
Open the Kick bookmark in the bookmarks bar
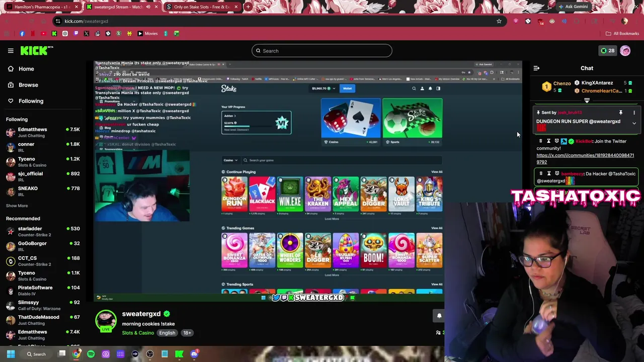(x=54, y=34)
